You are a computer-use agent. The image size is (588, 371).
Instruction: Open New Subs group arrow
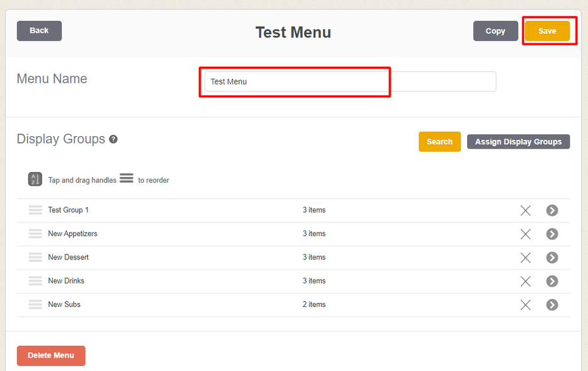pos(552,305)
